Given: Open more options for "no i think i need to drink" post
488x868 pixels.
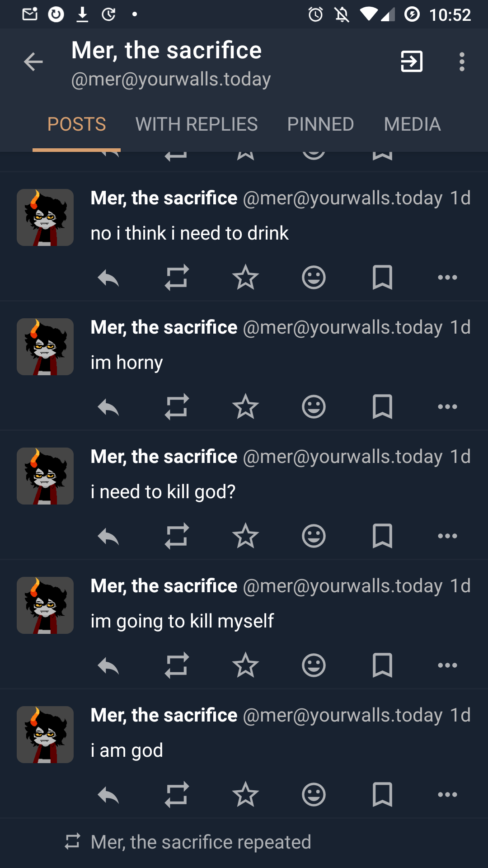Looking at the screenshot, I should click(447, 278).
